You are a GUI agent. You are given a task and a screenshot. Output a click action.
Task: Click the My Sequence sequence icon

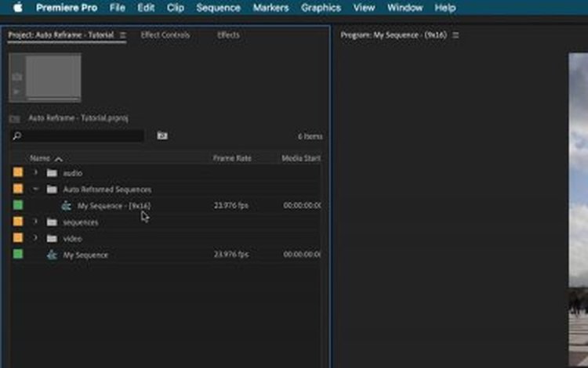coord(52,255)
